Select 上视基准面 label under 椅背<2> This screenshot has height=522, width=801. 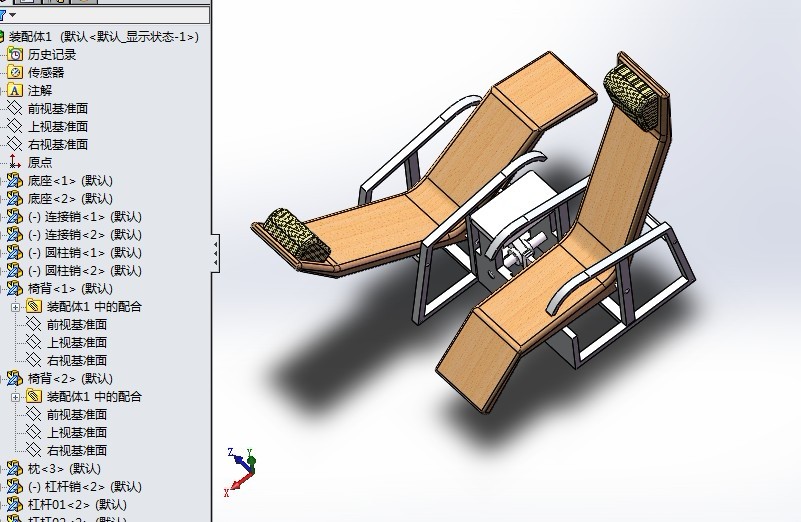point(77,433)
